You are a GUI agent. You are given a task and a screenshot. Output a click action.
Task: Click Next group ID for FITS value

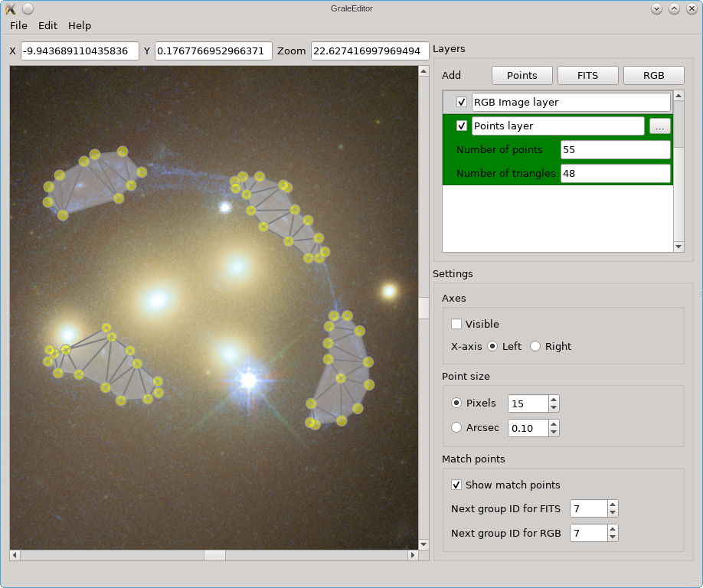(589, 508)
